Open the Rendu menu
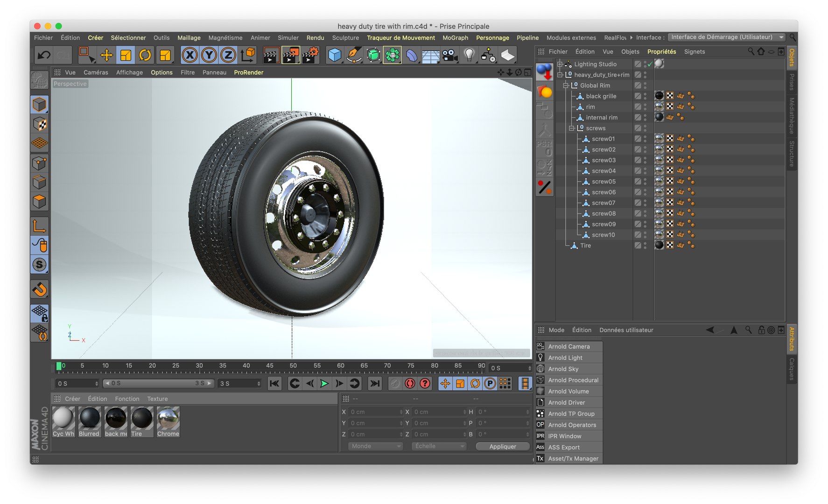 click(315, 38)
